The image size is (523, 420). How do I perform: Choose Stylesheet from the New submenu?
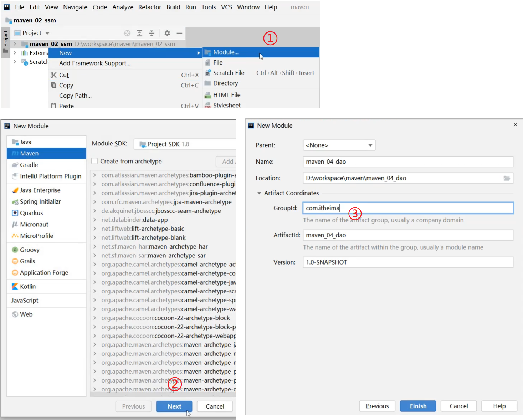[x=261, y=105]
